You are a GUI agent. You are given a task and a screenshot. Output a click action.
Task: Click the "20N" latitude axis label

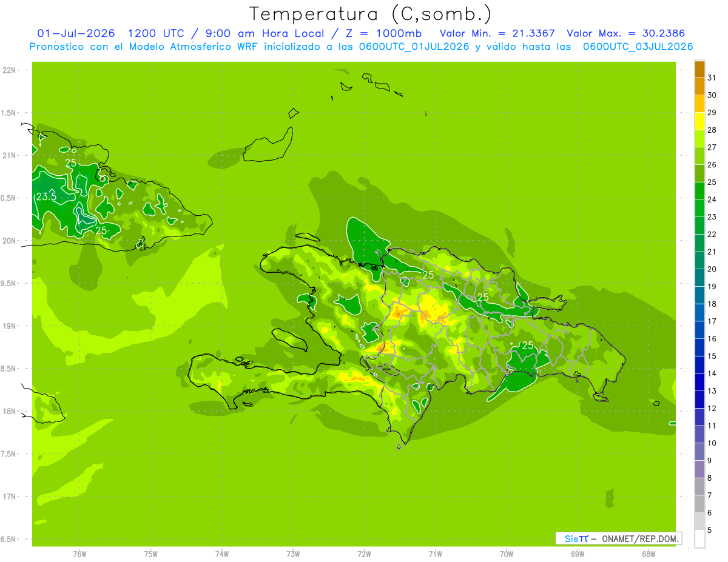point(10,241)
